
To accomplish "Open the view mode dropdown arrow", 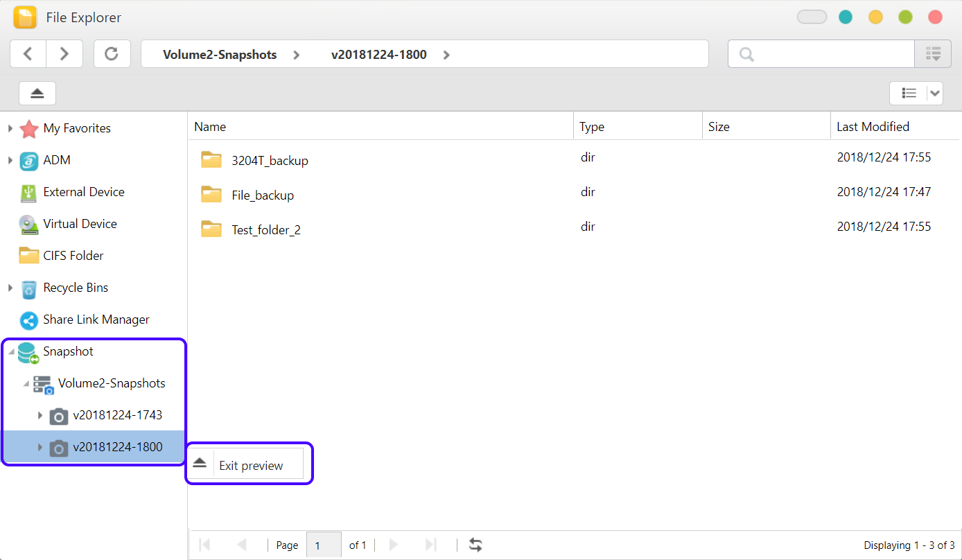I will (935, 93).
